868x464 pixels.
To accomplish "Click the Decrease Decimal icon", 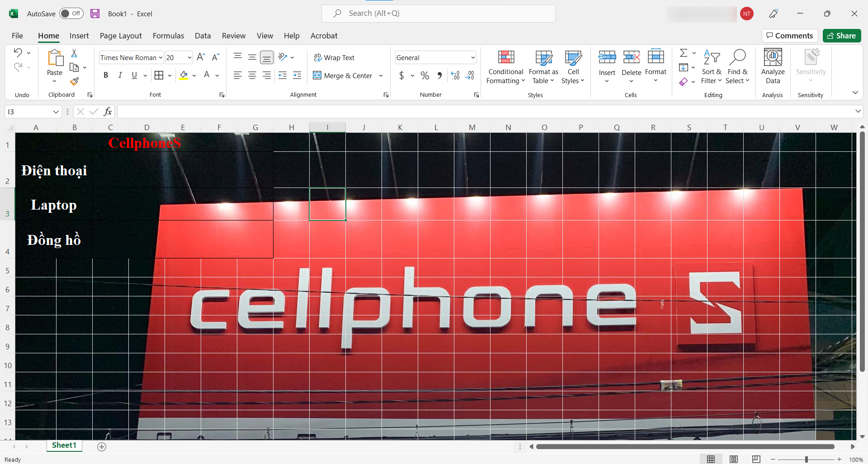I will click(470, 75).
